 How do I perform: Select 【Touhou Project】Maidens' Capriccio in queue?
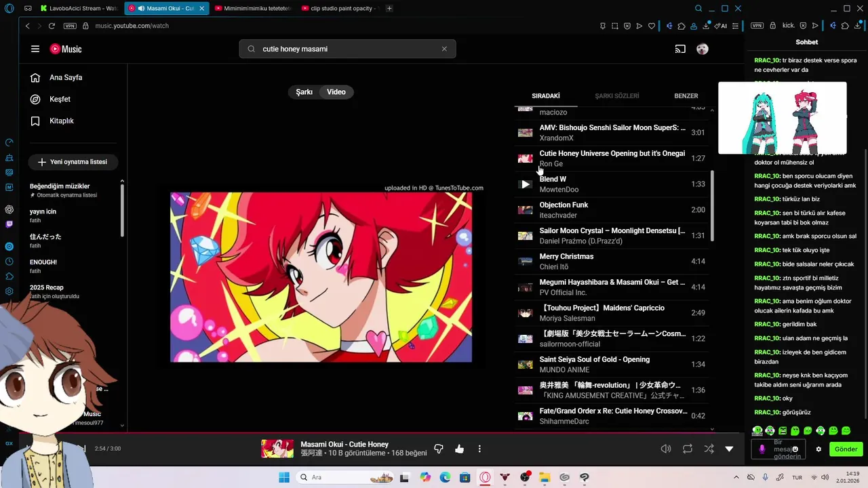pyautogui.click(x=612, y=313)
